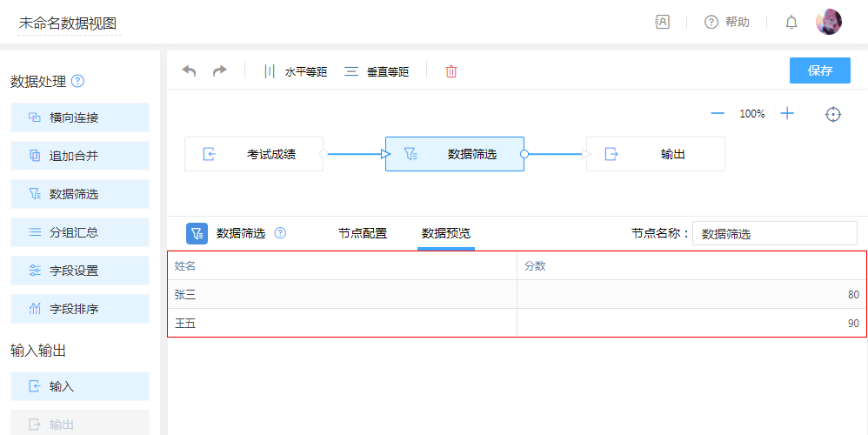
Task: Click the 保存 button
Action: point(819,70)
